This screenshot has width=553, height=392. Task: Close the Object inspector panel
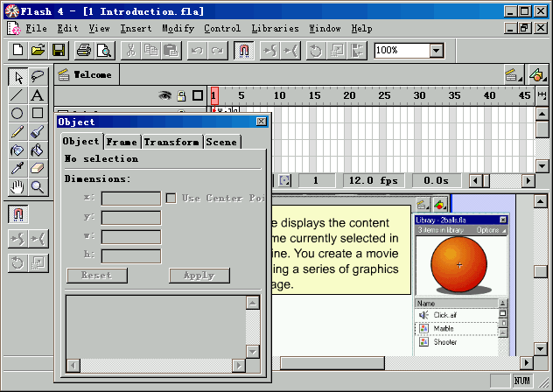click(x=261, y=122)
